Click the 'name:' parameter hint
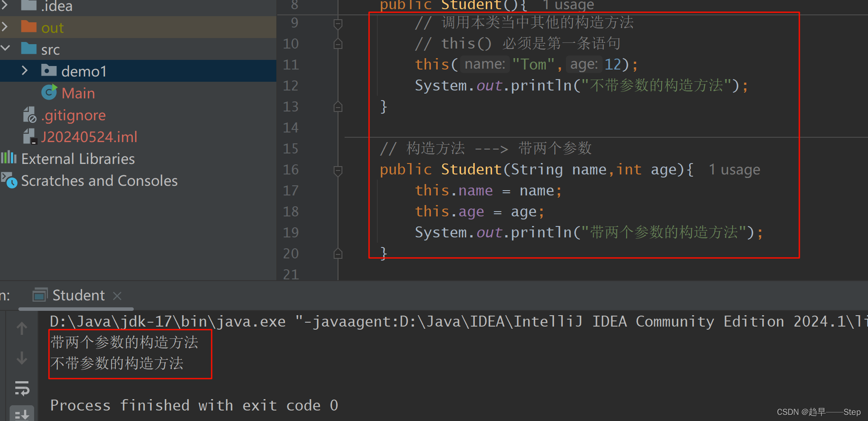Screen dimensions: 868x421 point(485,64)
